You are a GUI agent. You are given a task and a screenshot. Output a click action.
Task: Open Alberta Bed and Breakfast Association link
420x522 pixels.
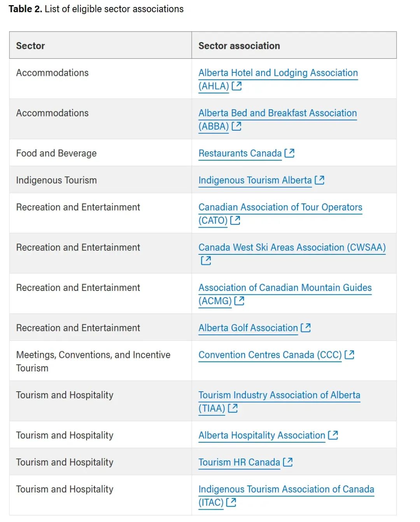[x=278, y=113]
